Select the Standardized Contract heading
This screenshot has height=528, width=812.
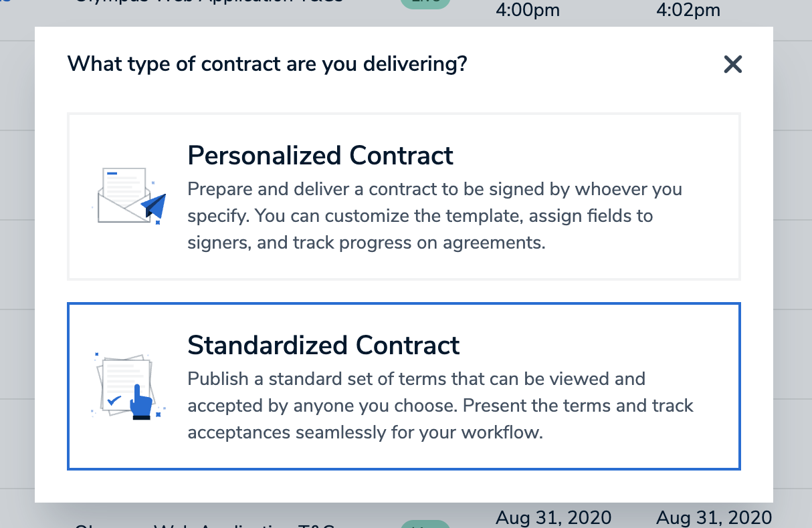[x=324, y=345]
